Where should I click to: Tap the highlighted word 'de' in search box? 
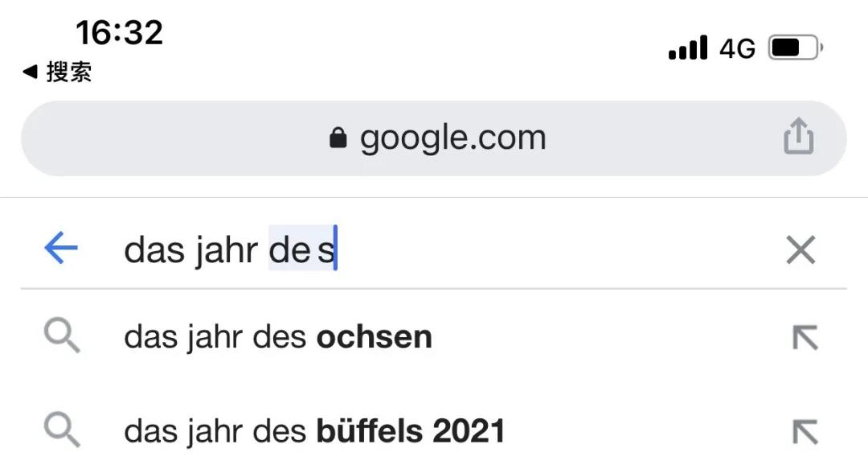tap(289, 250)
